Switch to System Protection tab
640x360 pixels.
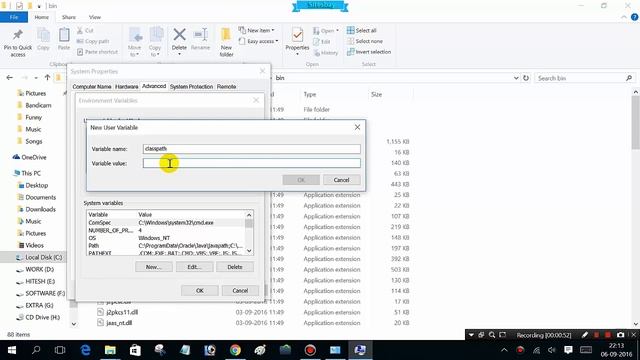coord(191,87)
